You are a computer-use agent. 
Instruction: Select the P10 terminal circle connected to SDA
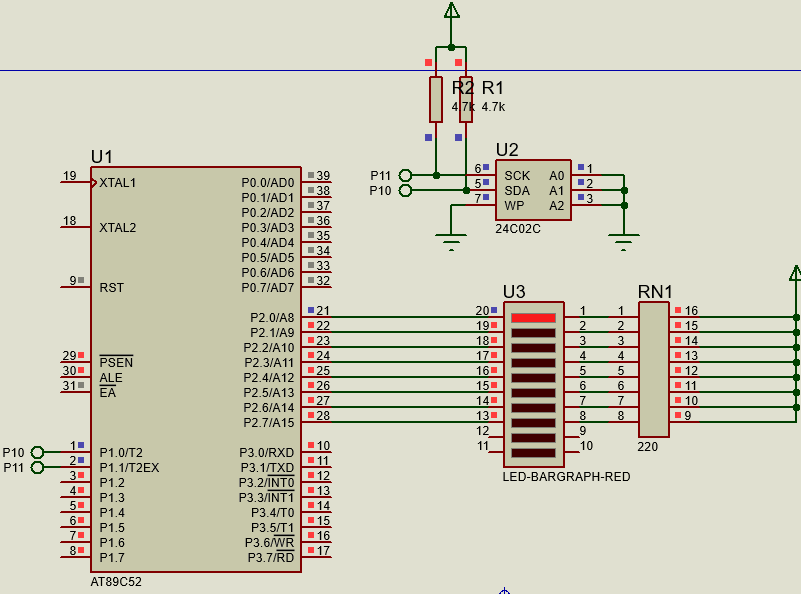point(405,191)
